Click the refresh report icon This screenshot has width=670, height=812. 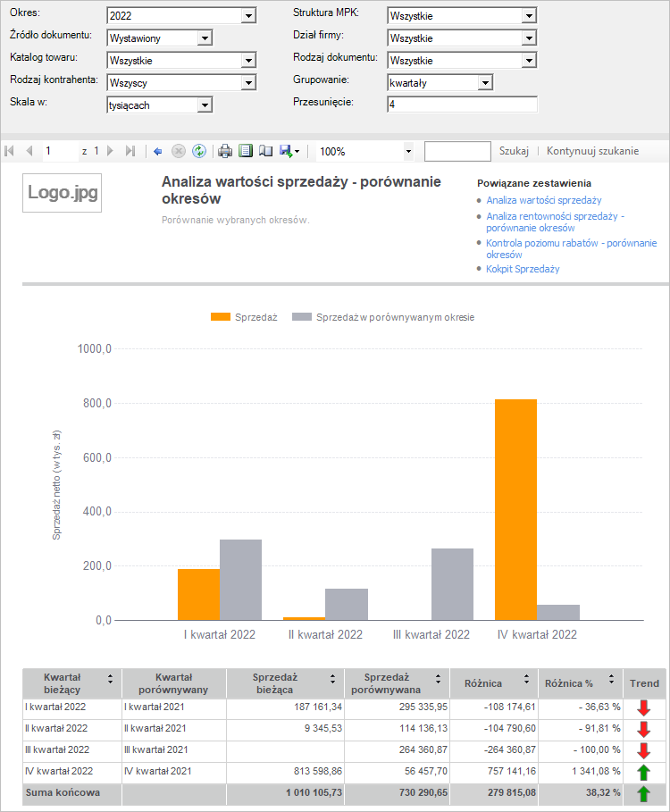click(199, 151)
